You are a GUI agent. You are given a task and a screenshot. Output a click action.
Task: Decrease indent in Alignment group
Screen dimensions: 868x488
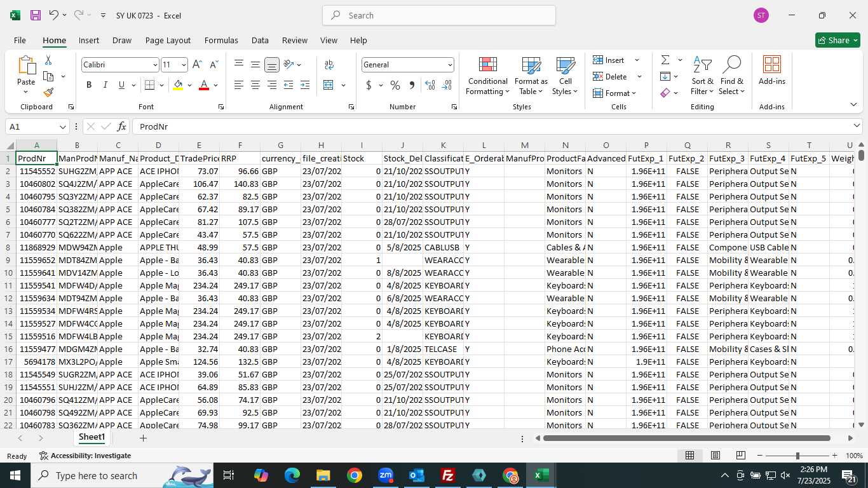coord(288,85)
